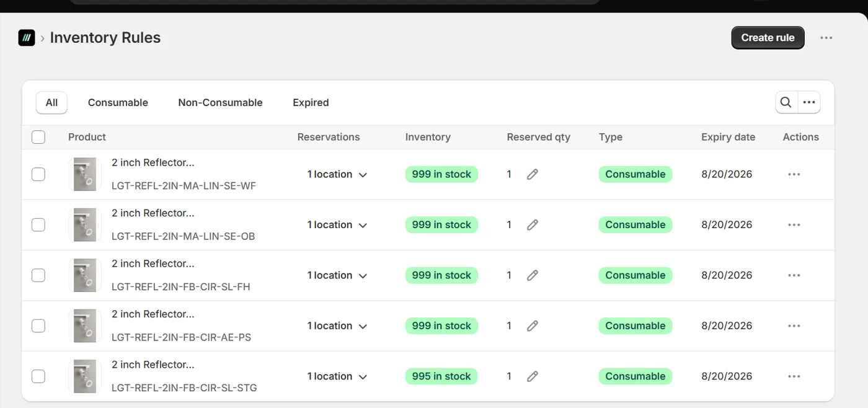Click the Expiry date column header
This screenshot has width=868, height=408.
pyautogui.click(x=728, y=137)
